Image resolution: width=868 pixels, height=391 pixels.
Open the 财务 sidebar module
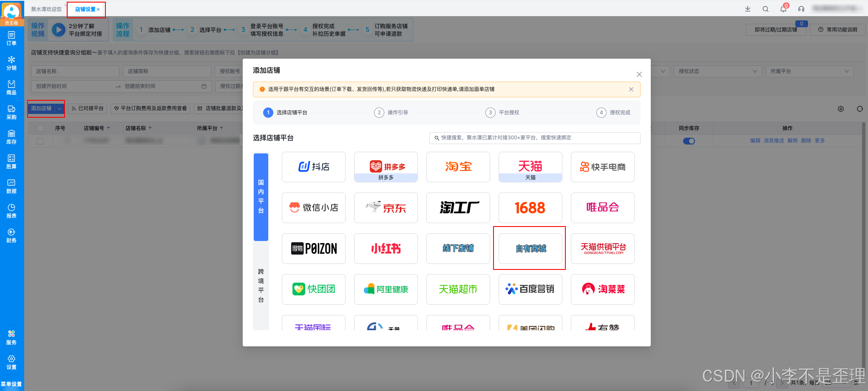coord(11,235)
